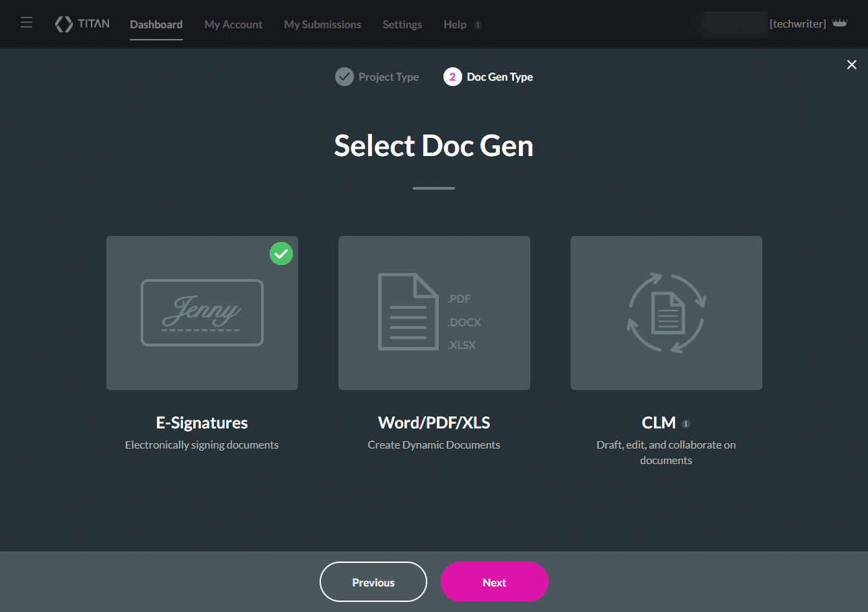Select the Word/PDF/XLS doc gen option
The height and width of the screenshot is (612, 868).
(x=434, y=312)
